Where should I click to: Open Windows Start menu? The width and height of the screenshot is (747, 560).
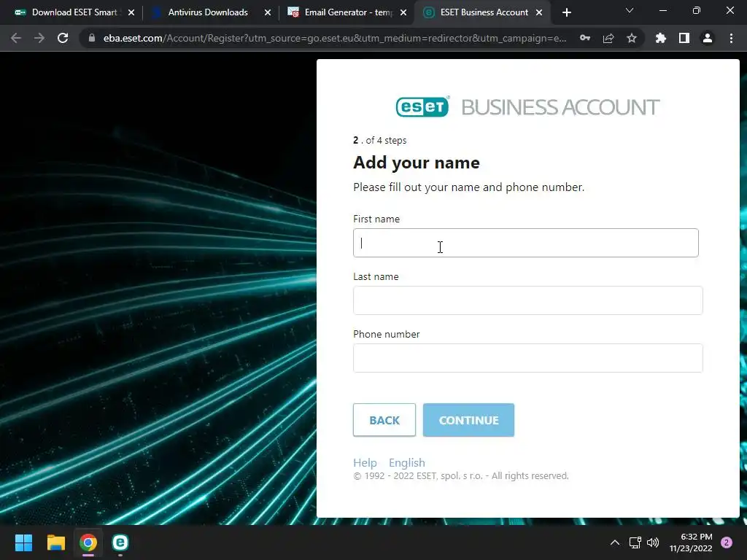[23, 542]
